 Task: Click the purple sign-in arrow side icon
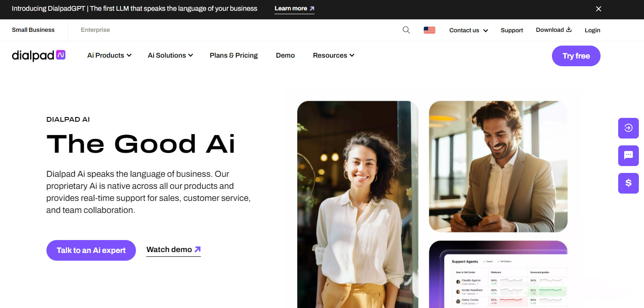click(x=628, y=128)
